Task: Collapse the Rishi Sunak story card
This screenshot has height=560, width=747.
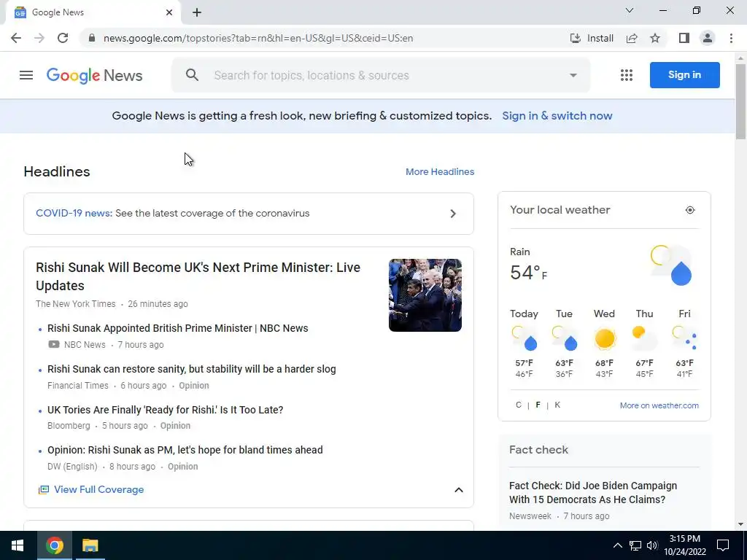Action: (459, 490)
